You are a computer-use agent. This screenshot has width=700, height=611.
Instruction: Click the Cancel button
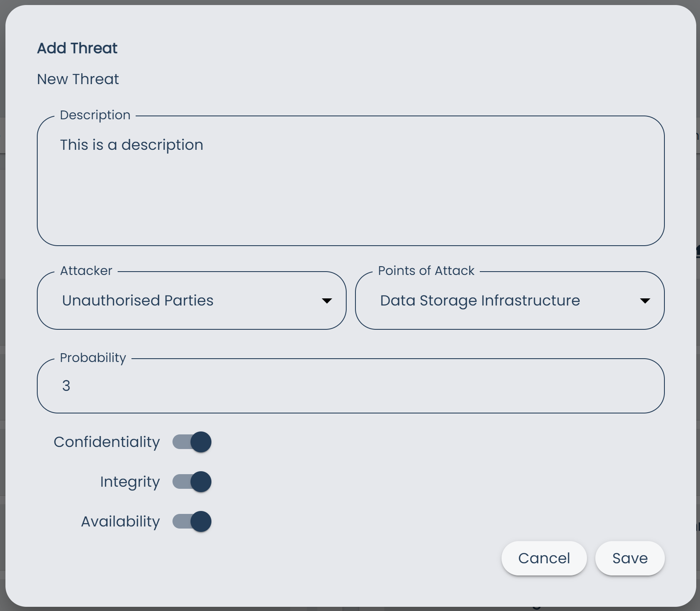[x=544, y=558]
